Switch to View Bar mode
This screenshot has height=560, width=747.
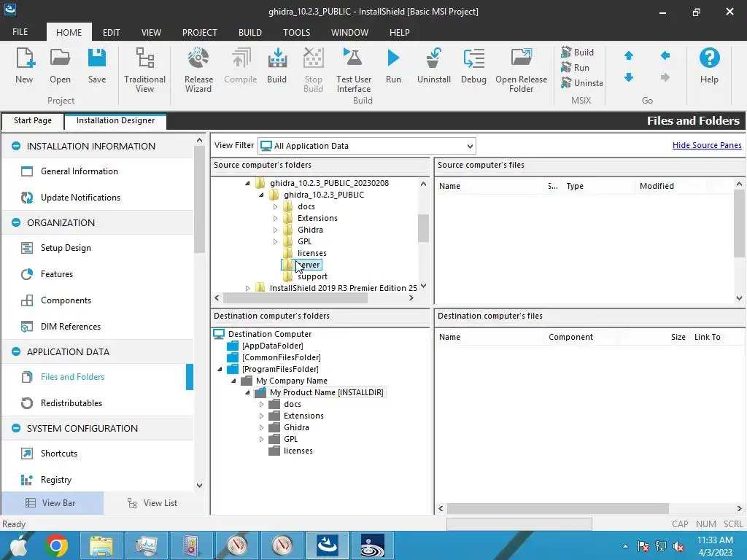(52, 503)
